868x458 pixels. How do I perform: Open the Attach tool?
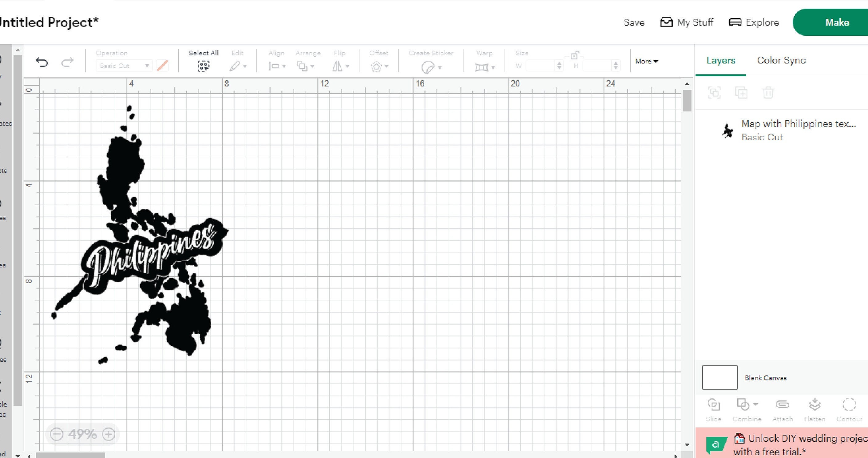point(783,405)
